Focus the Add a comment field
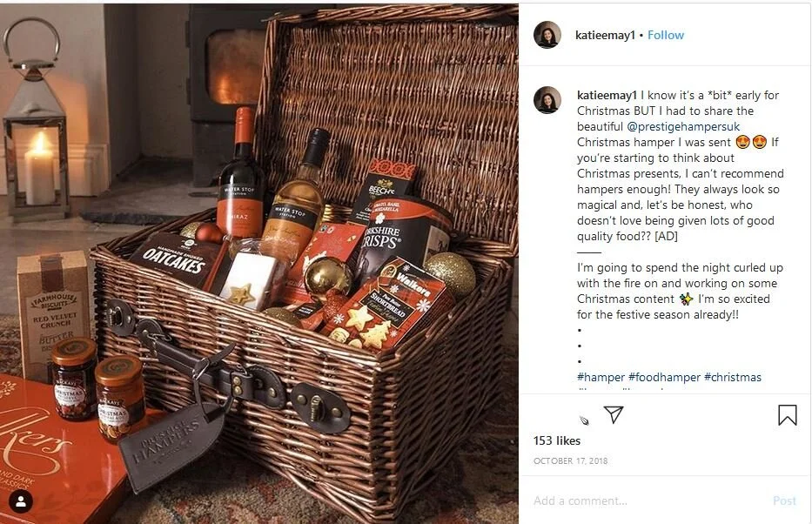 648,500
